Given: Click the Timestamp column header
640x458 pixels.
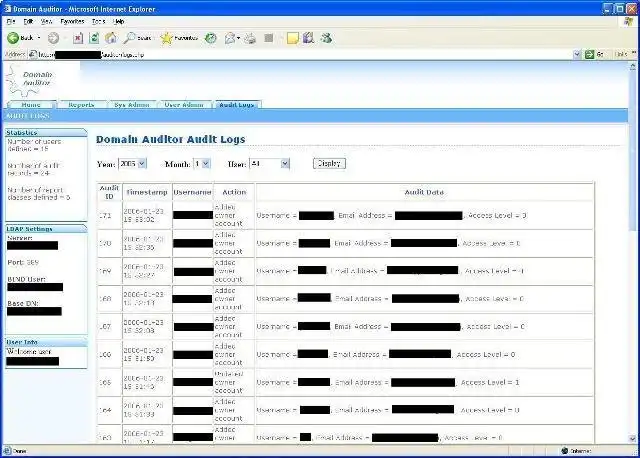Looking at the screenshot, I should [x=147, y=192].
